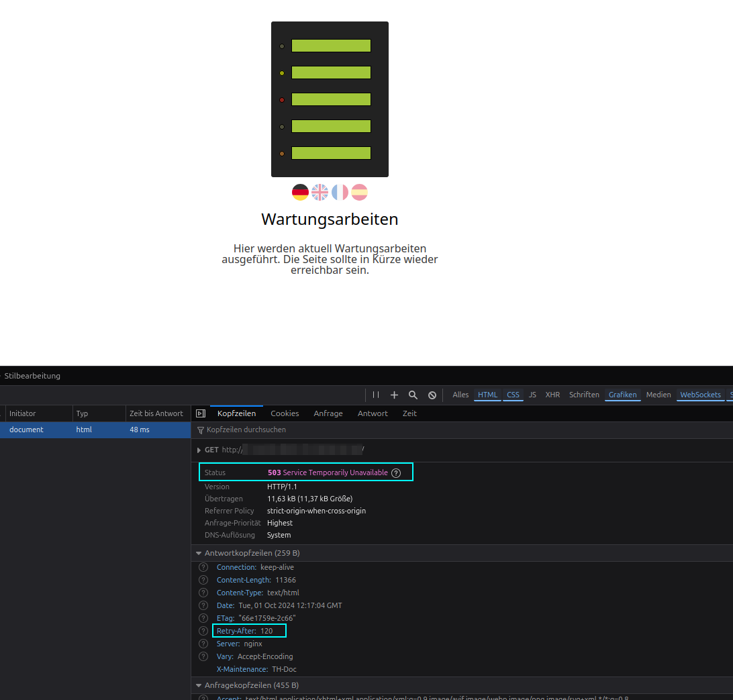Screen dimensions: 733x700
Task: Toggle the HTML request filter
Action: (x=487, y=395)
